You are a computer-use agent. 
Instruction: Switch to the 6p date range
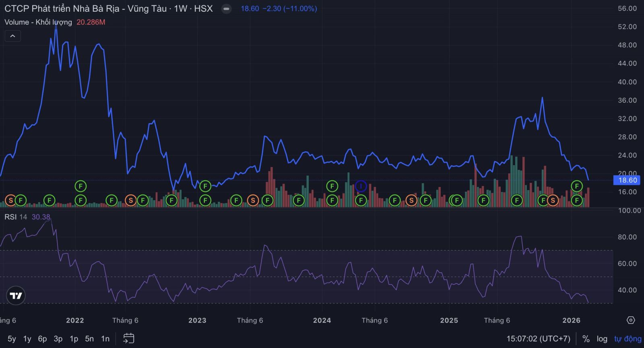tap(42, 339)
